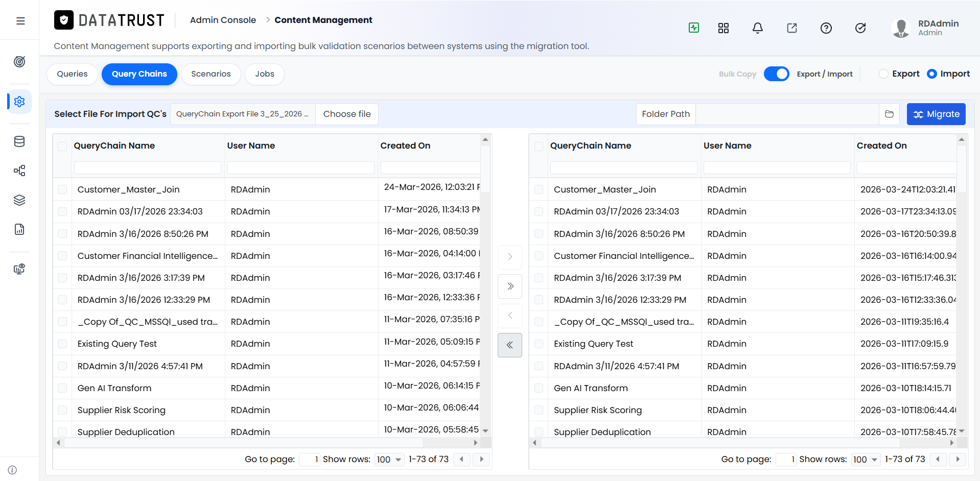This screenshot has height=481, width=980.
Task: Switch to the Scenarios tab
Action: [x=211, y=74]
